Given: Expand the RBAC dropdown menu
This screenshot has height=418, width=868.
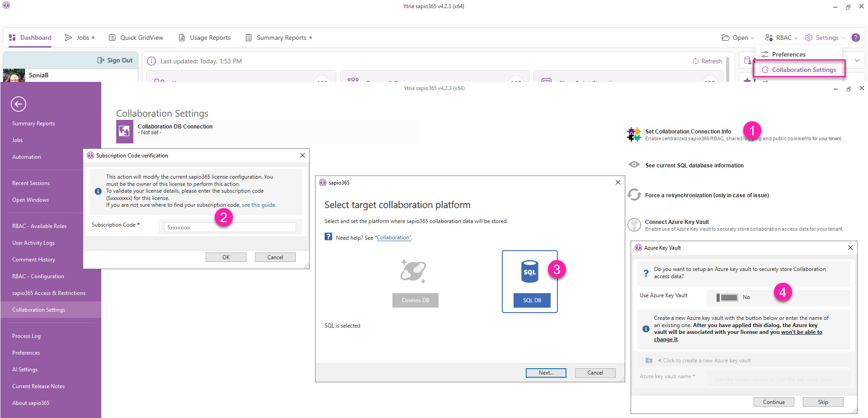Looking at the screenshot, I should 781,38.
